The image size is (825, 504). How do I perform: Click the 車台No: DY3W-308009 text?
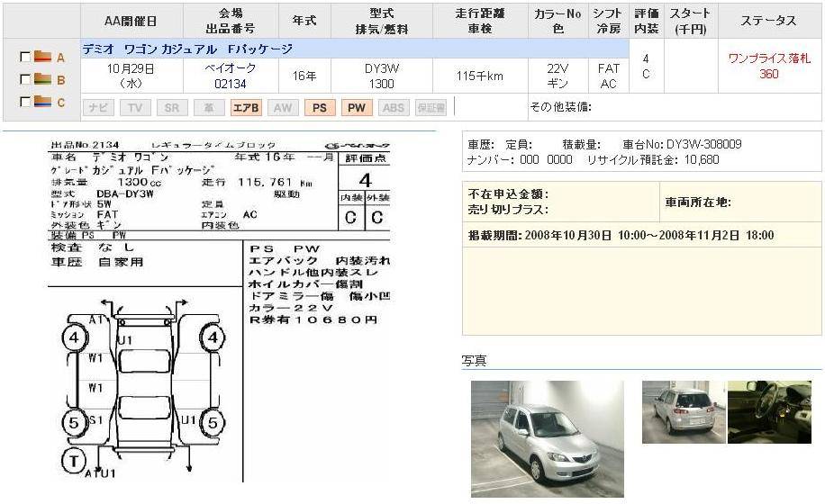(x=682, y=144)
